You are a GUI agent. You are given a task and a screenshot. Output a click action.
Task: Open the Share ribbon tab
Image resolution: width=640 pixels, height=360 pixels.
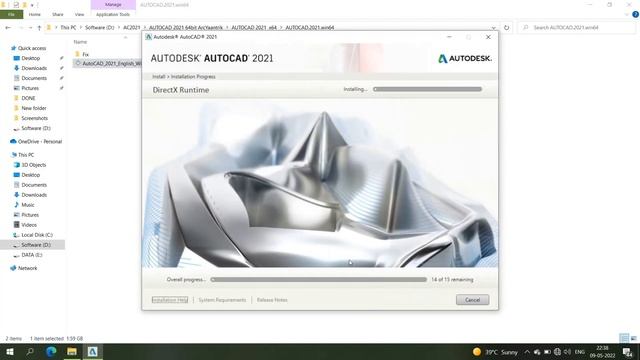click(x=58, y=14)
